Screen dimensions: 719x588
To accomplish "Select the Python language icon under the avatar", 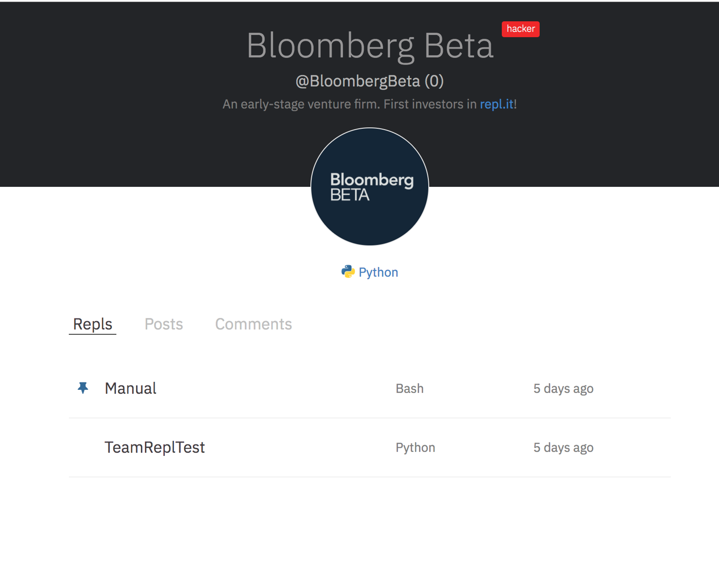I will click(x=348, y=272).
